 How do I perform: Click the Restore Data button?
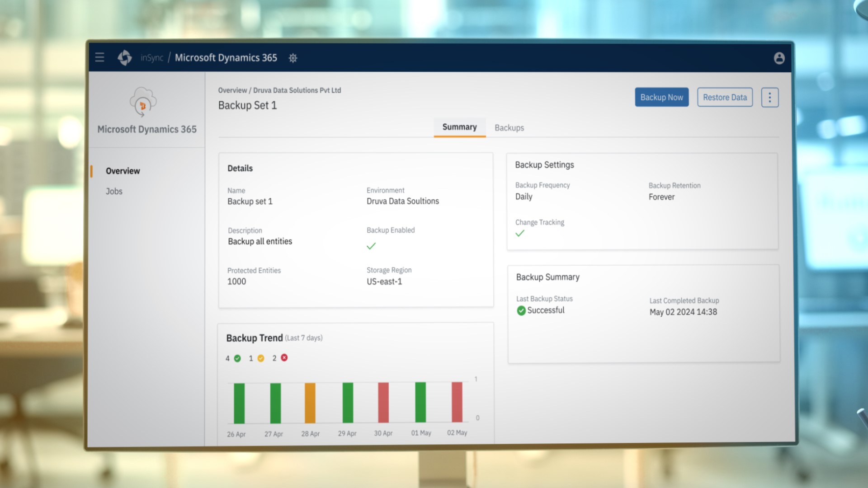click(725, 97)
